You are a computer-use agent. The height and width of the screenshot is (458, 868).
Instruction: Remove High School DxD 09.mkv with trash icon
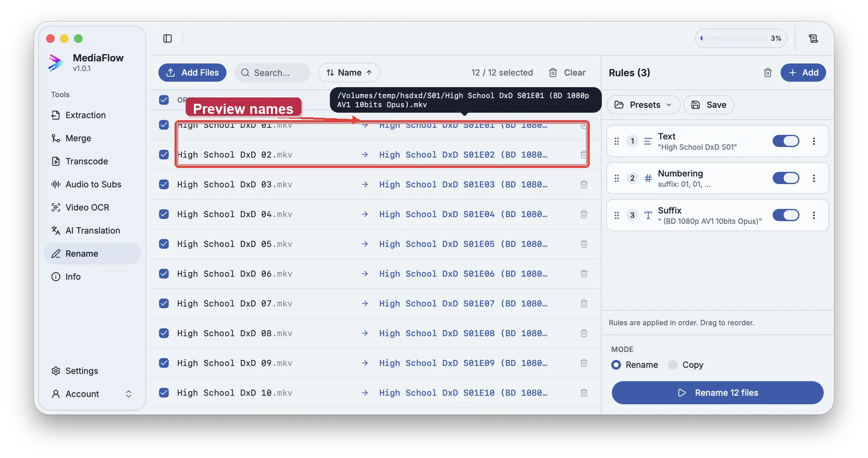tap(583, 363)
